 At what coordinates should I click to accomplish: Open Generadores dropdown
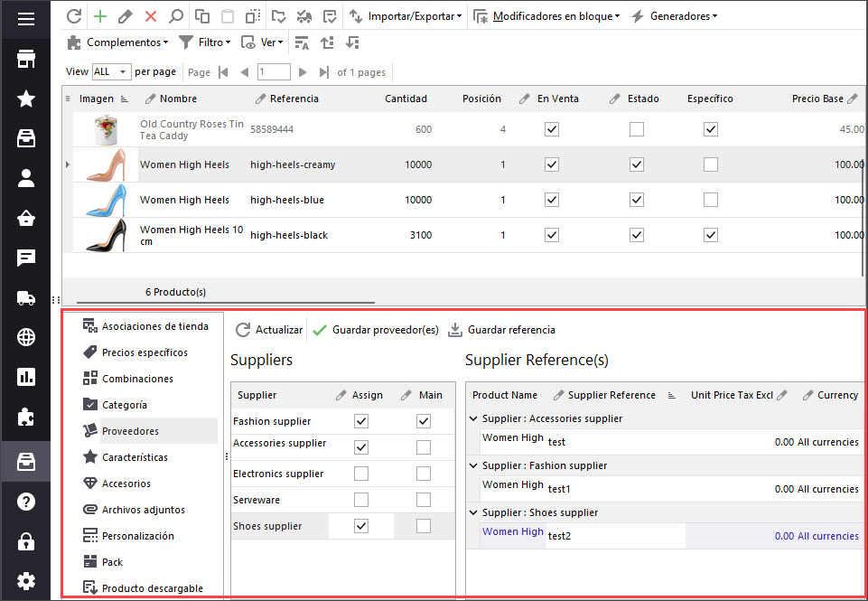[674, 16]
